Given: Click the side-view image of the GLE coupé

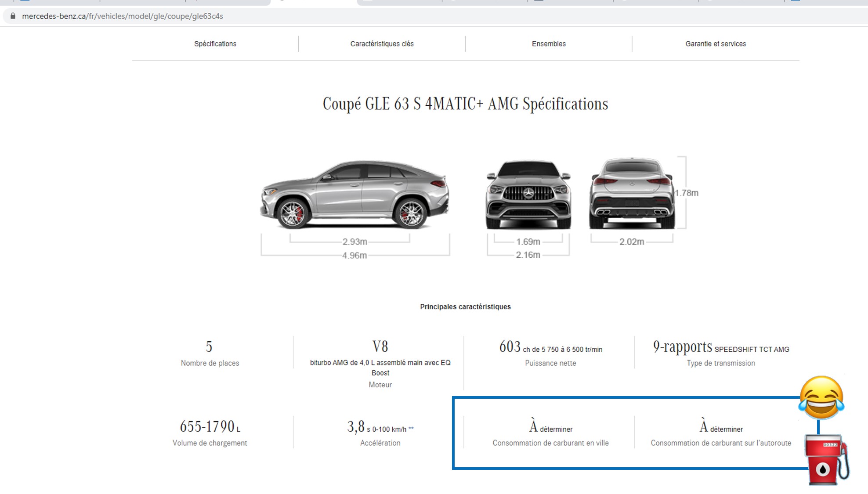Looking at the screenshot, I should pyautogui.click(x=355, y=195).
